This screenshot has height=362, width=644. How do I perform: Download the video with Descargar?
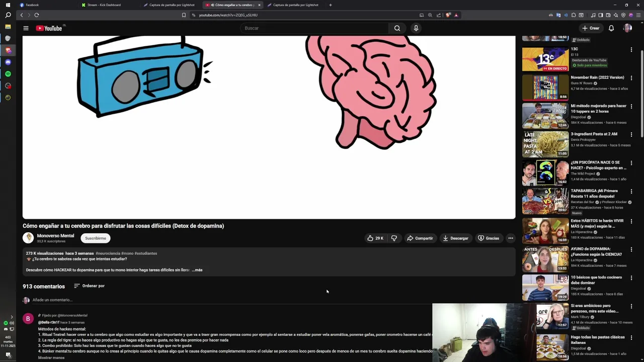(x=455, y=238)
